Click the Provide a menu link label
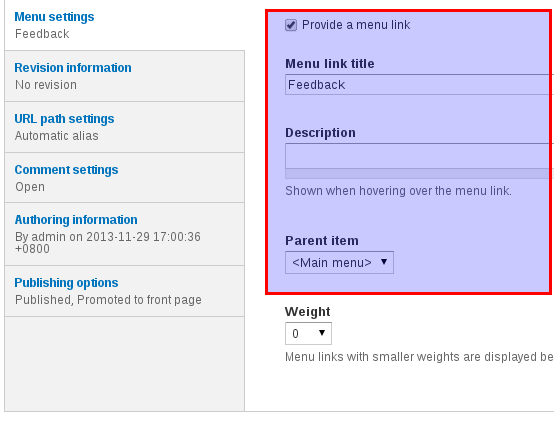The width and height of the screenshot is (554, 421). pos(356,25)
